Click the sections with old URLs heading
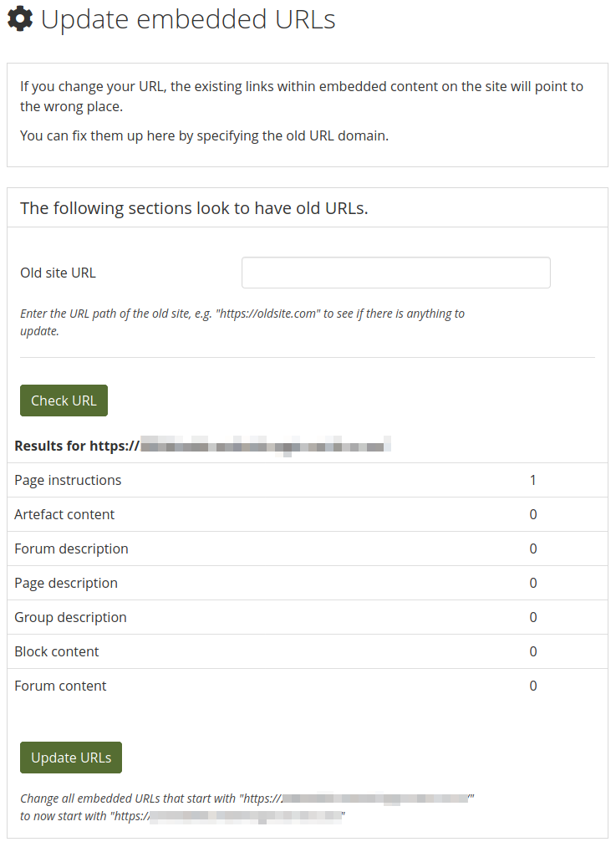 click(194, 208)
